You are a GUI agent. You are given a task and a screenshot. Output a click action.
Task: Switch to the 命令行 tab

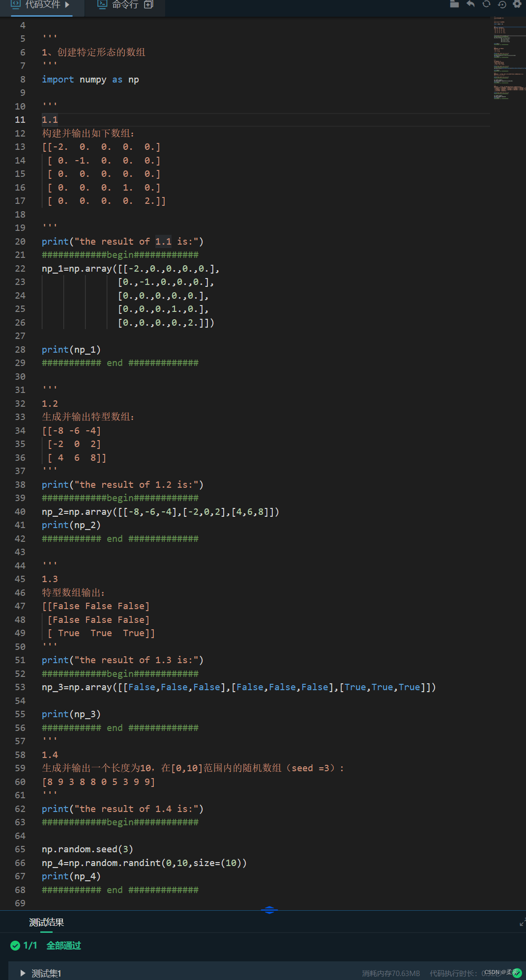click(124, 4)
